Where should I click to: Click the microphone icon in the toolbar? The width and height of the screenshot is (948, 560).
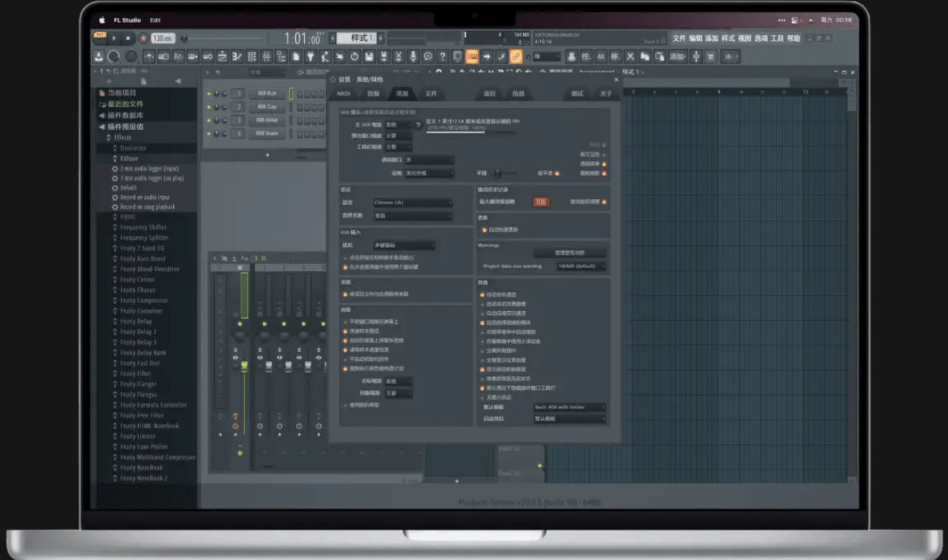click(413, 56)
